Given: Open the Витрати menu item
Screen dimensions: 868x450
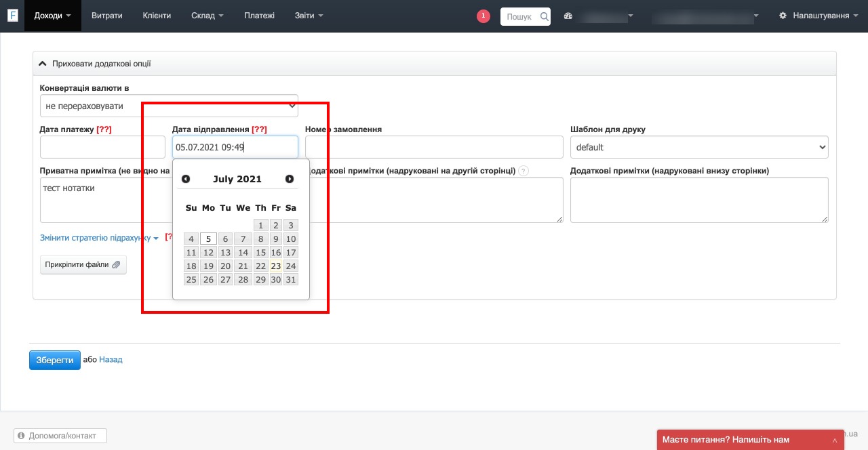Looking at the screenshot, I should (x=108, y=16).
